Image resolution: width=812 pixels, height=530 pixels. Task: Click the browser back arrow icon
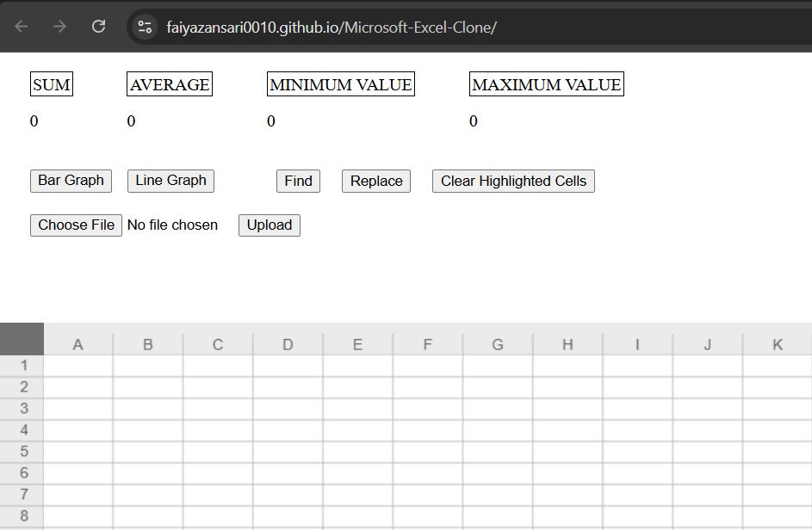point(22,27)
